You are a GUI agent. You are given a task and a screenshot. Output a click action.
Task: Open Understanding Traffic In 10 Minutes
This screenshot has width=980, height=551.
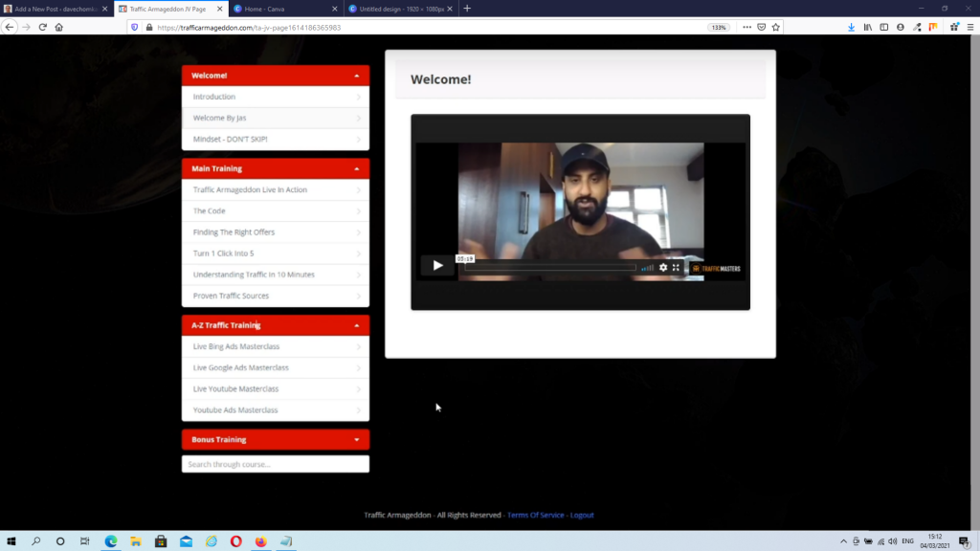pos(276,275)
